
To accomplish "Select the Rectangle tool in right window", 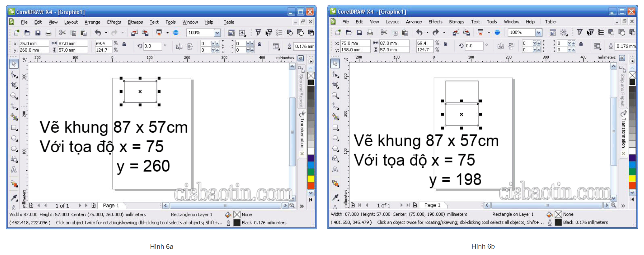I will click(x=335, y=127).
